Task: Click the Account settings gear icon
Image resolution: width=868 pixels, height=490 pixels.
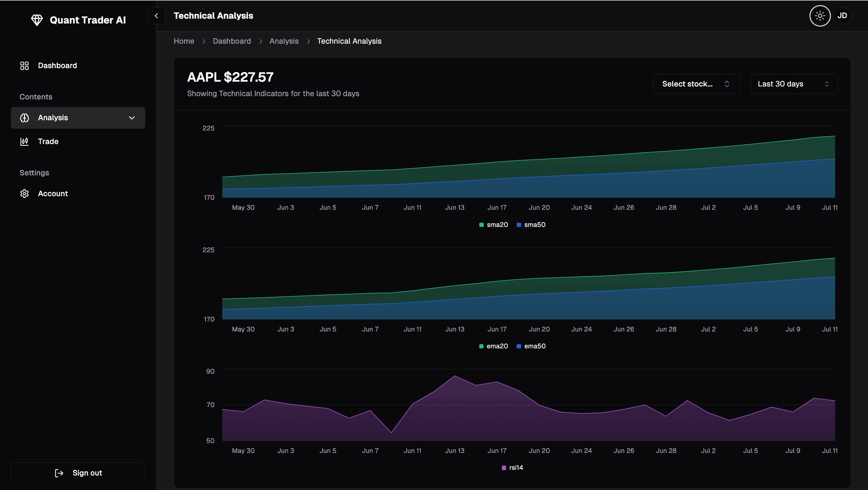Action: pos(24,193)
